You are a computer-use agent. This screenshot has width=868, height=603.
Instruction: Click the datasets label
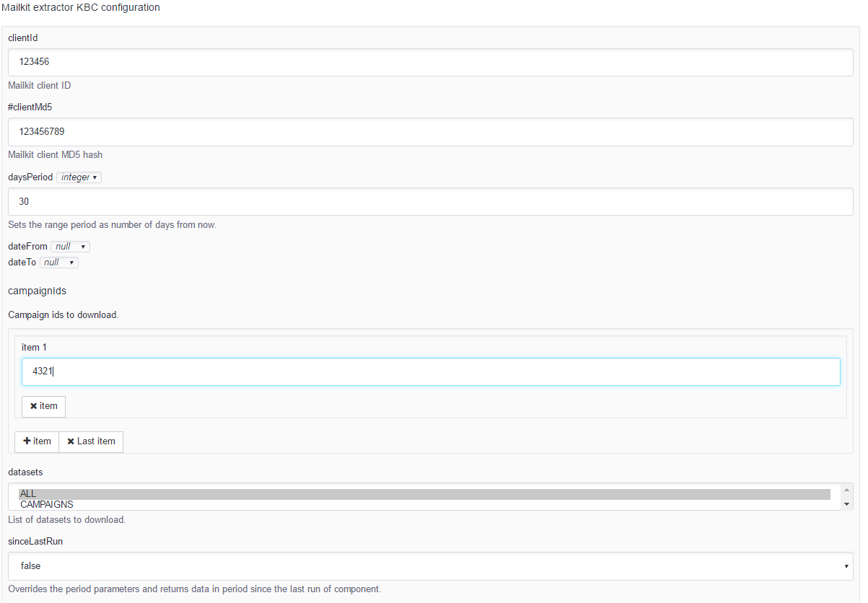tap(25, 472)
